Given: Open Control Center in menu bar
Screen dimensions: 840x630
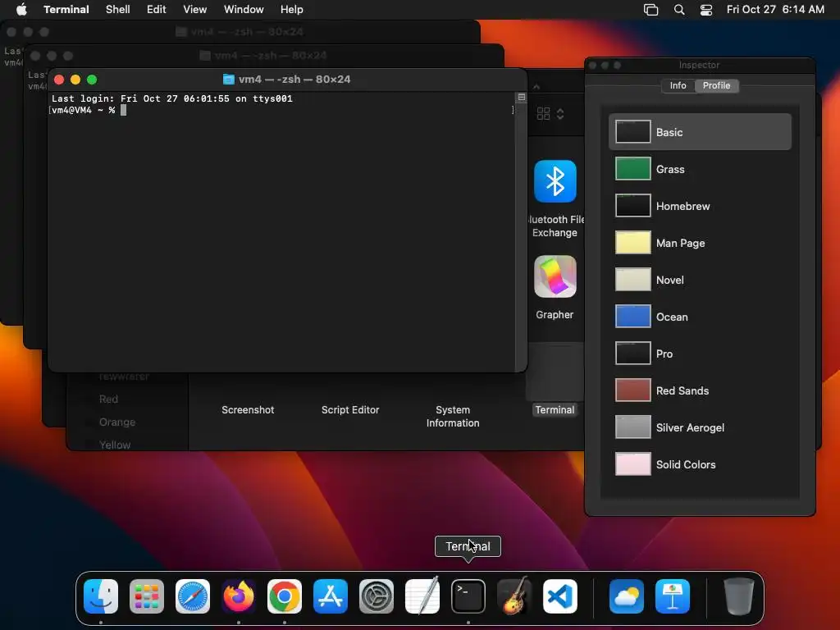Looking at the screenshot, I should [x=706, y=10].
